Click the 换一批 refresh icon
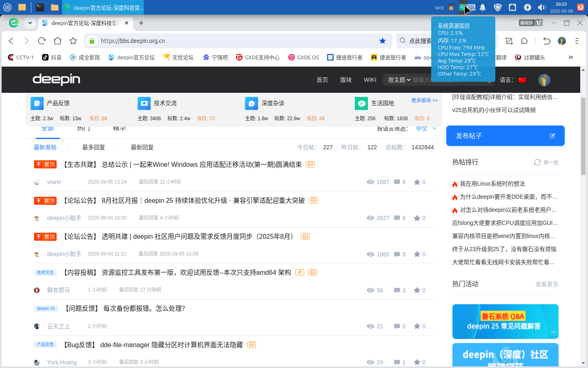 tap(537, 162)
